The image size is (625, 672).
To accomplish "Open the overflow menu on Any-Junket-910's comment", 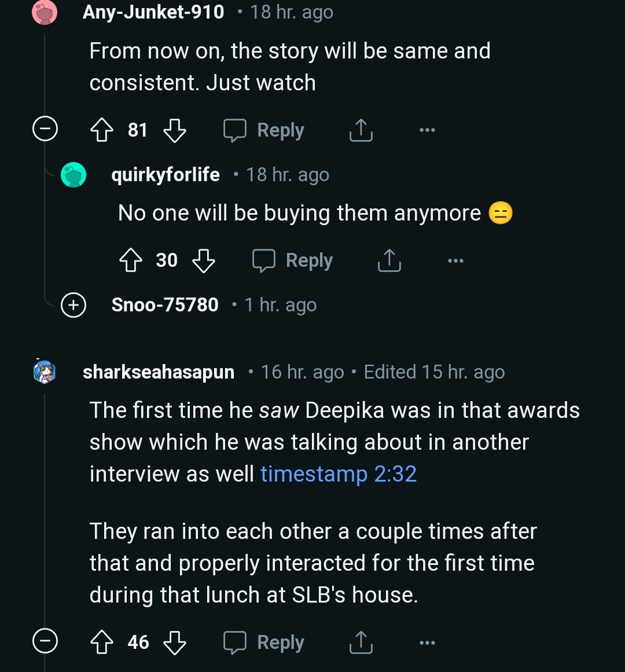I will point(427,130).
